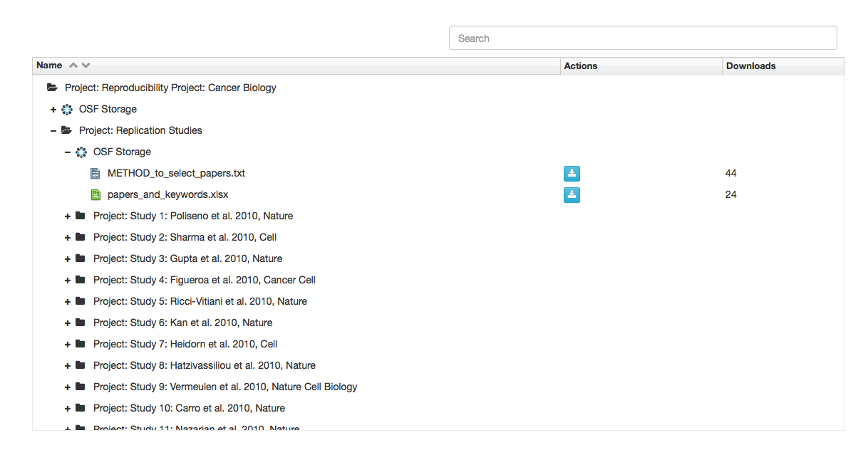This screenshot has height=455, width=868.
Task: Click the text file icon beside METHOD_to_select_papers.txt
Action: click(x=96, y=173)
